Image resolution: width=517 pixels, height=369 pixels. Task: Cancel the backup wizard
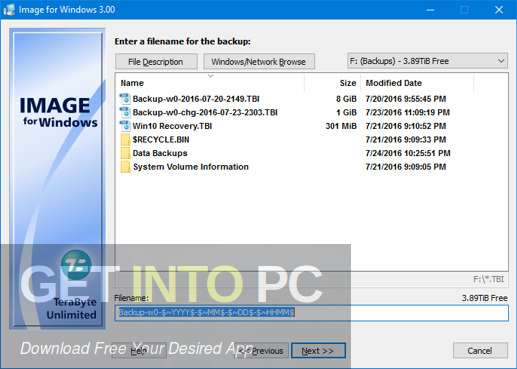480,351
